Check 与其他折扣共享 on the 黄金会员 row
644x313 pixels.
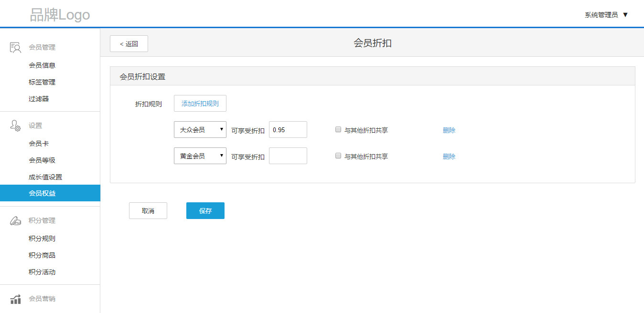point(338,155)
